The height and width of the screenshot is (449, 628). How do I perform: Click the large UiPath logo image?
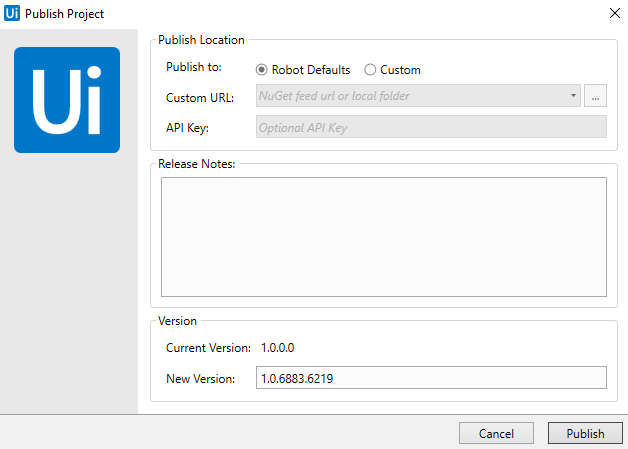(x=67, y=100)
